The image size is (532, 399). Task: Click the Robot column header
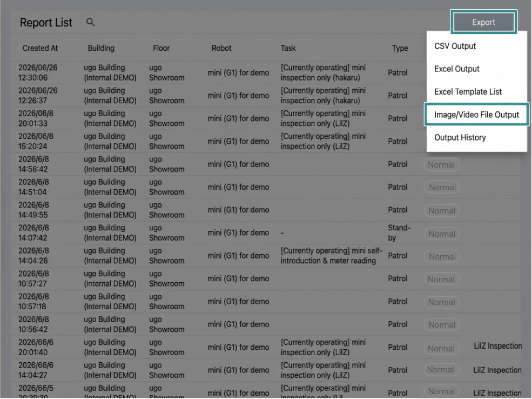coord(221,48)
